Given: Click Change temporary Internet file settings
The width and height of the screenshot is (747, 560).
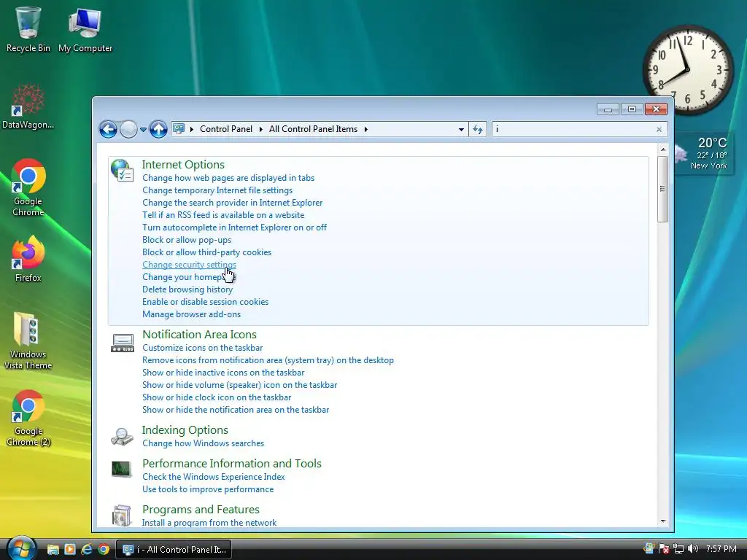Looking at the screenshot, I should pos(217,190).
